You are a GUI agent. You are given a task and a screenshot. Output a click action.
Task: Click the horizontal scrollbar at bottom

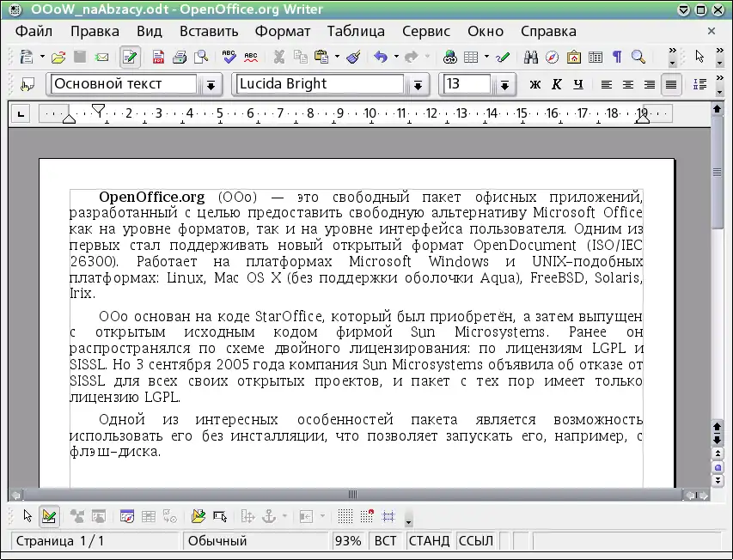click(352, 495)
